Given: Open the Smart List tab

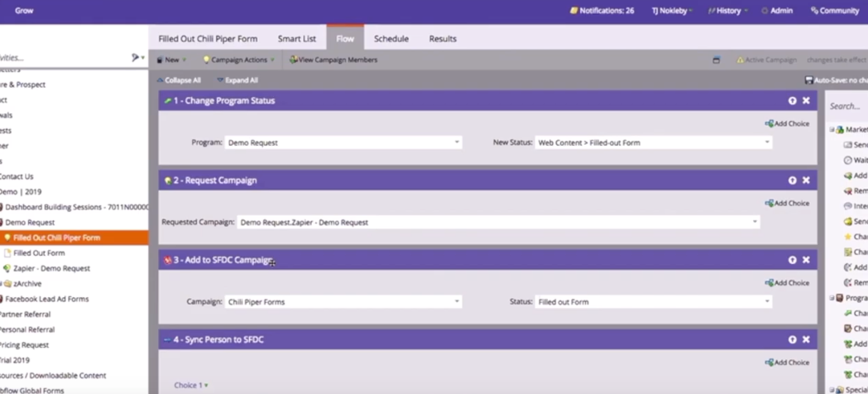Looking at the screenshot, I should point(297,39).
